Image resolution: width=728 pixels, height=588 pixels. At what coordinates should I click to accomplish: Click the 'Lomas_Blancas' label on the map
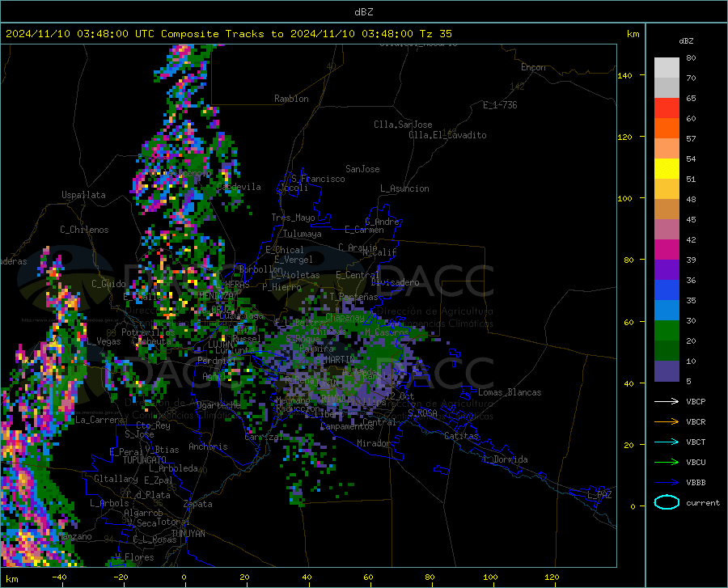pos(510,392)
